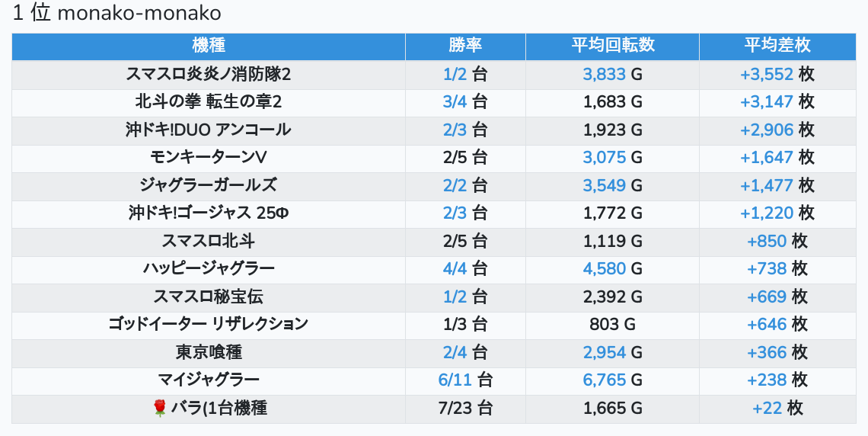Select 東京喰種 machine name
The width and height of the screenshot is (868, 436).
[x=209, y=352]
